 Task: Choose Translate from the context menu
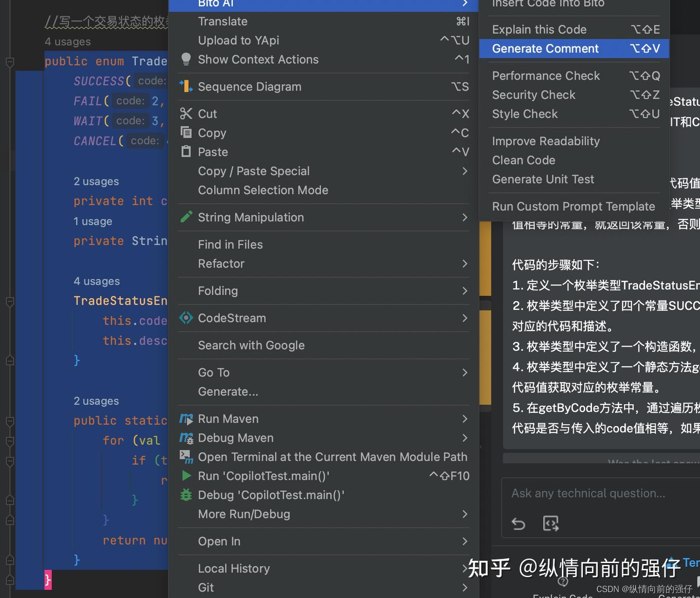click(x=223, y=21)
